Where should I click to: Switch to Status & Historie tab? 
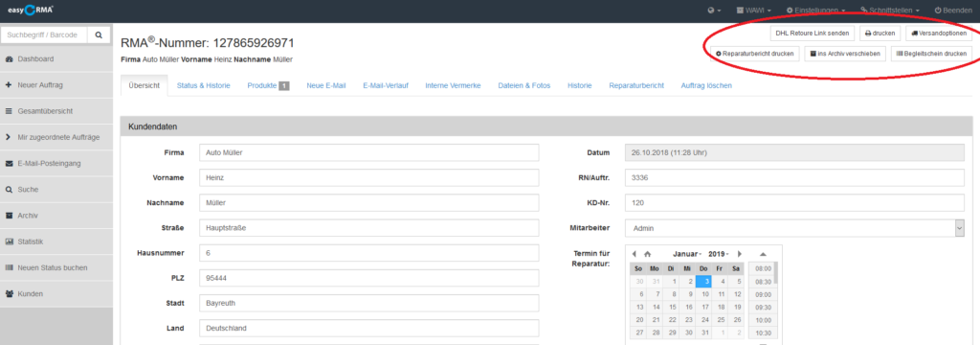click(203, 86)
